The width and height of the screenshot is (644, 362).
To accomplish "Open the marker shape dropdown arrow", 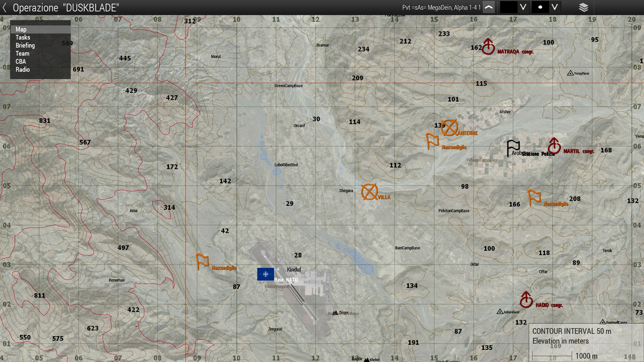I will coord(555,7).
